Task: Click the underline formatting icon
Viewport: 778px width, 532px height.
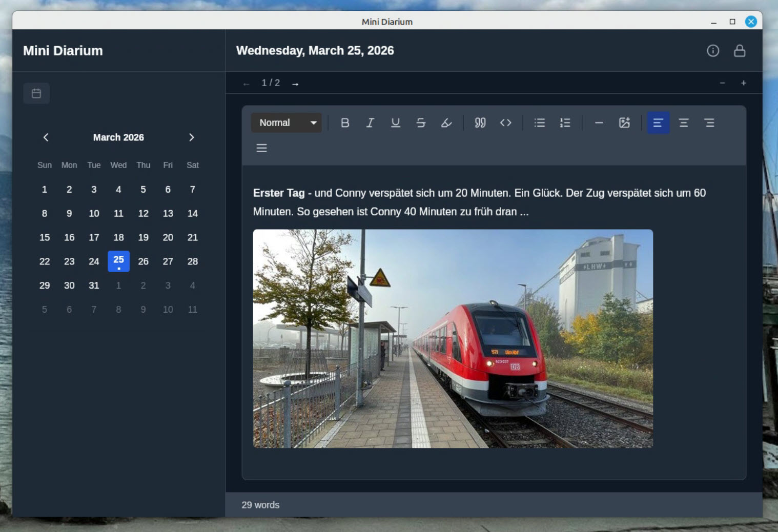Action: [x=395, y=123]
